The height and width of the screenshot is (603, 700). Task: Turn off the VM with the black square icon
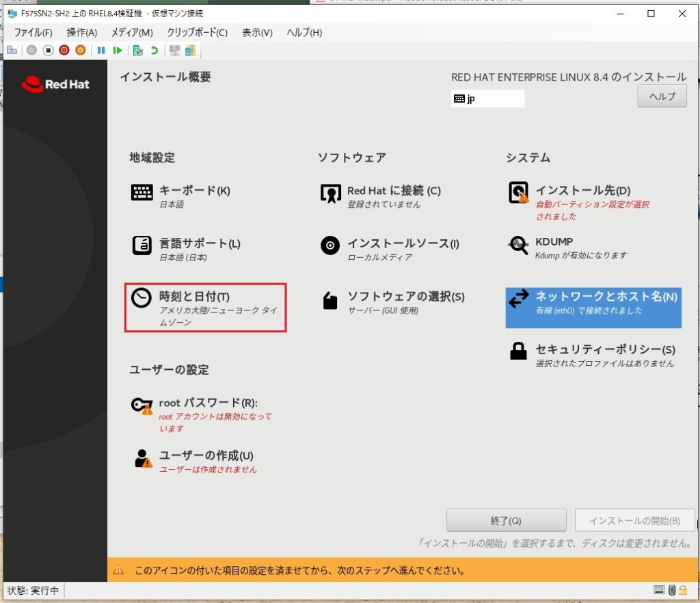(48, 51)
